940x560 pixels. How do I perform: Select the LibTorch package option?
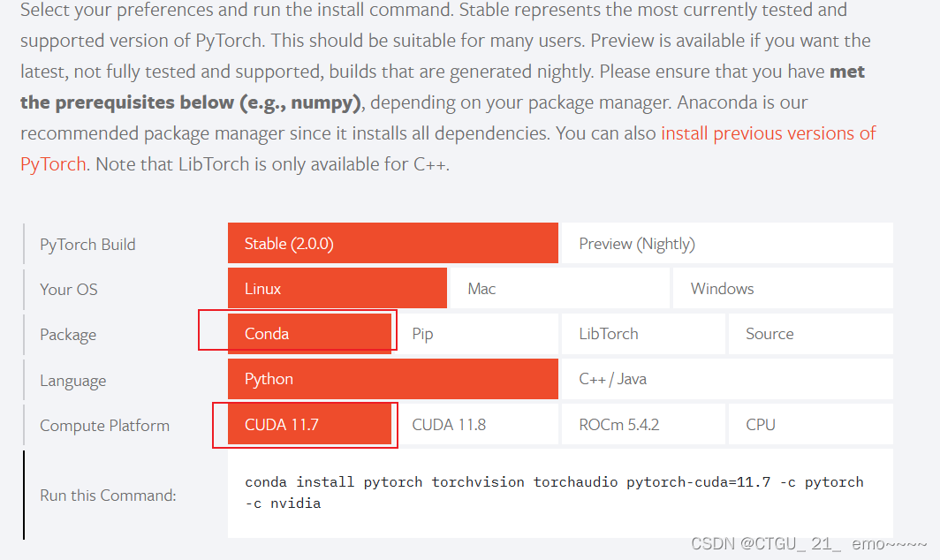(x=642, y=334)
